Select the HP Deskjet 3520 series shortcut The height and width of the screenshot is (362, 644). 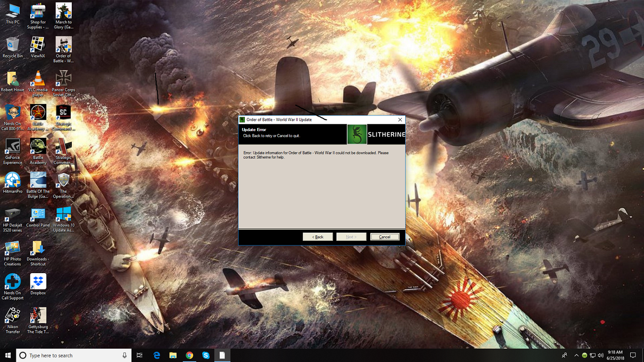(x=13, y=219)
